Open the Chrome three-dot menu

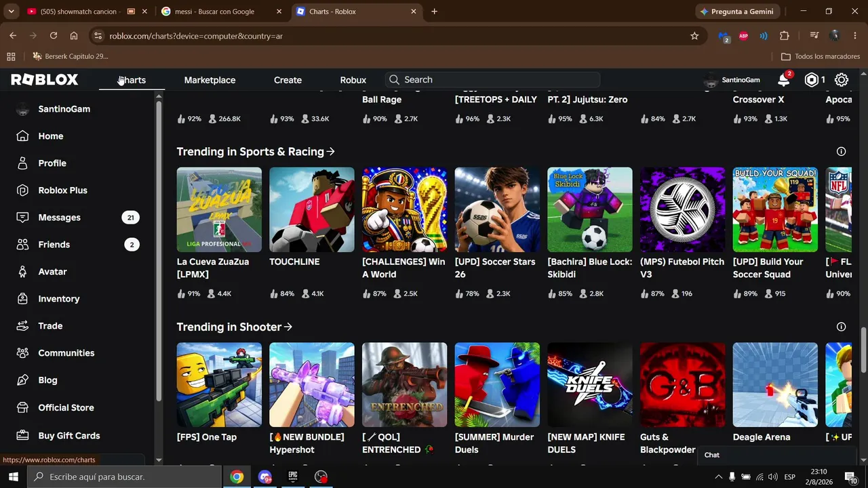[855, 36]
